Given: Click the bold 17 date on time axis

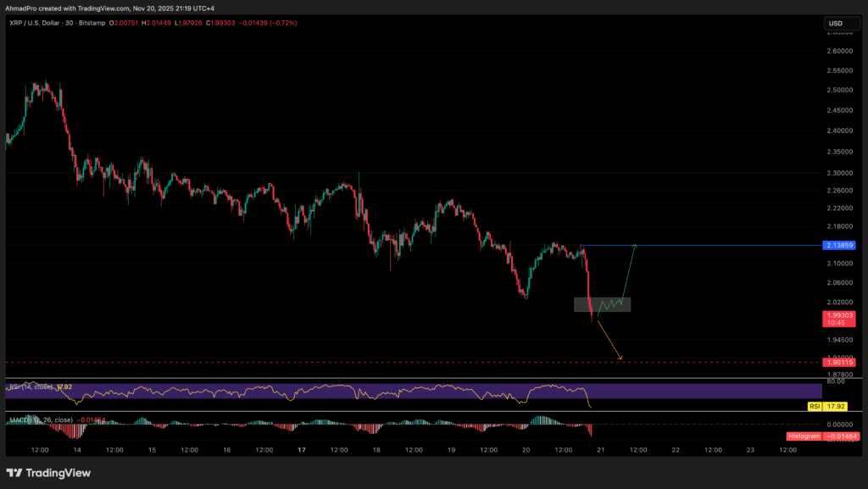Looking at the screenshot, I should [x=303, y=450].
